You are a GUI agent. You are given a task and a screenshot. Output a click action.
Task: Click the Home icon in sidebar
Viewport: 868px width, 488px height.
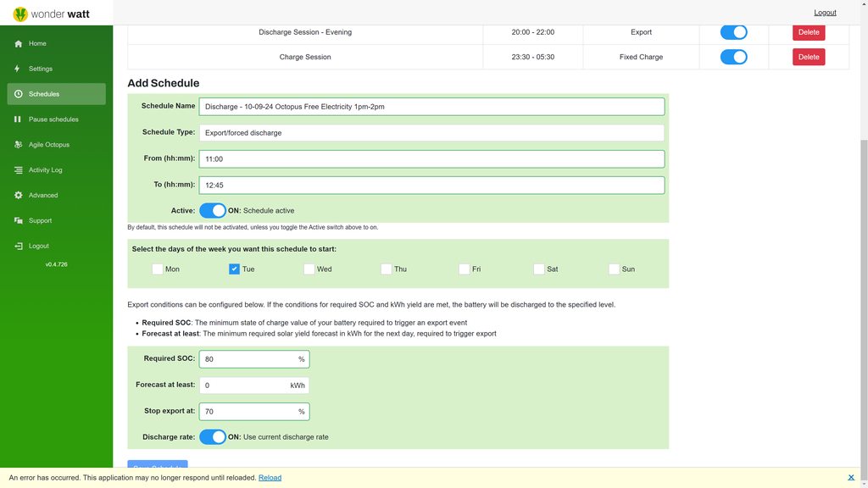click(18, 44)
